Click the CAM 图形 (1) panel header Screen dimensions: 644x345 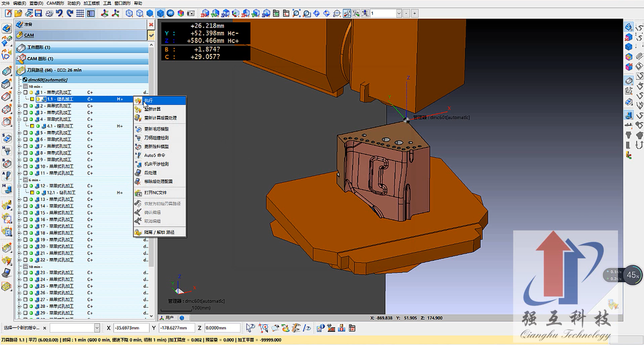[x=82, y=59]
